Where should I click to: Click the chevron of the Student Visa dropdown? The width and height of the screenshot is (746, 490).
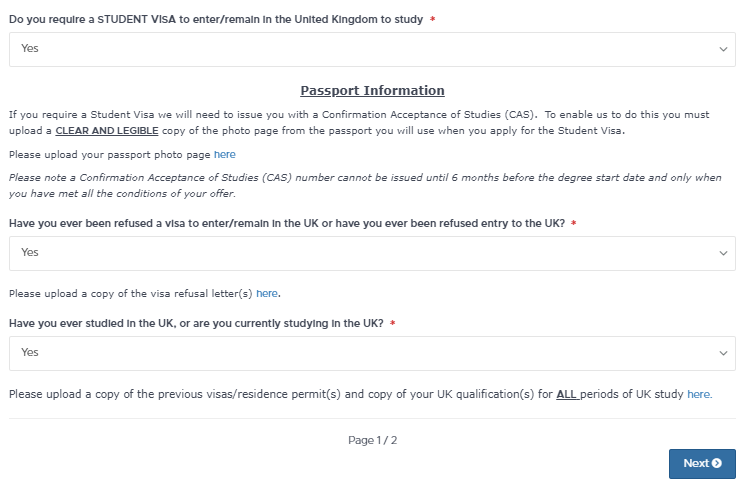tap(723, 49)
